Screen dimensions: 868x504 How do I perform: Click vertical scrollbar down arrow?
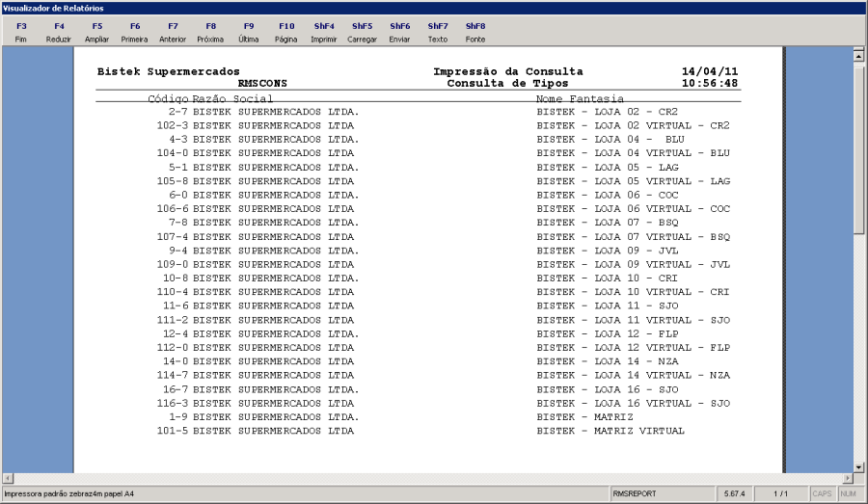pyautogui.click(x=858, y=467)
